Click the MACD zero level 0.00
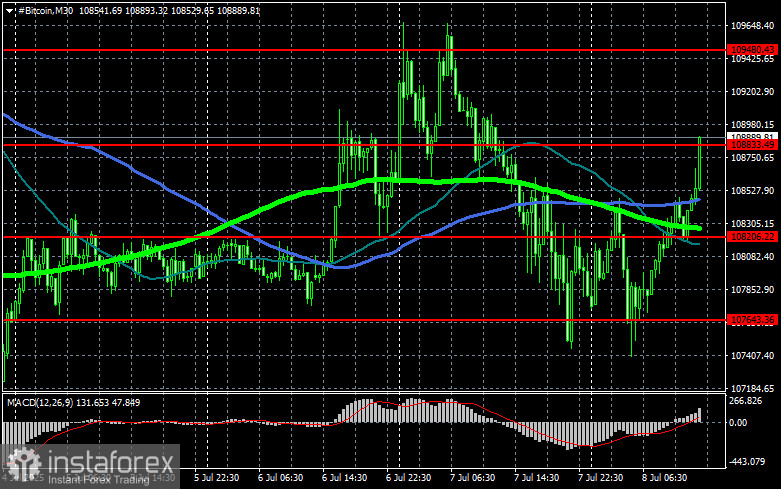 point(738,423)
